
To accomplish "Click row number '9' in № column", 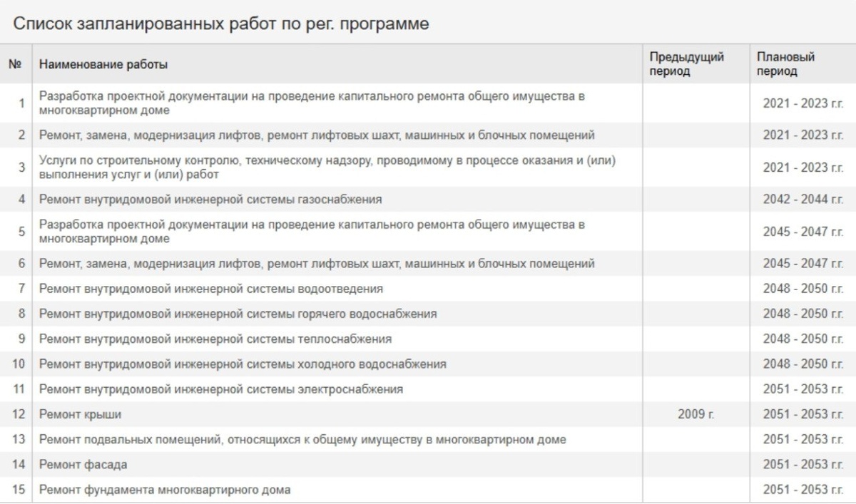I will coord(21,339).
